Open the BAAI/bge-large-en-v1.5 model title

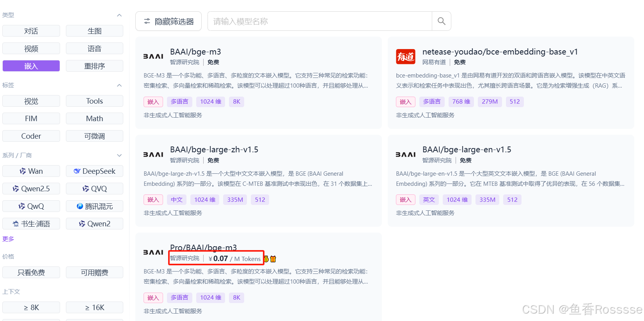[467, 150]
